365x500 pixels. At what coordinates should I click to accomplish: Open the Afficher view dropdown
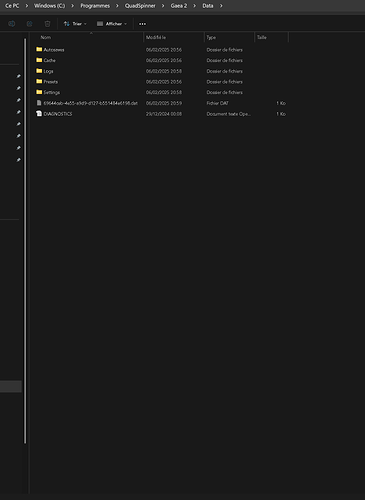click(112, 24)
